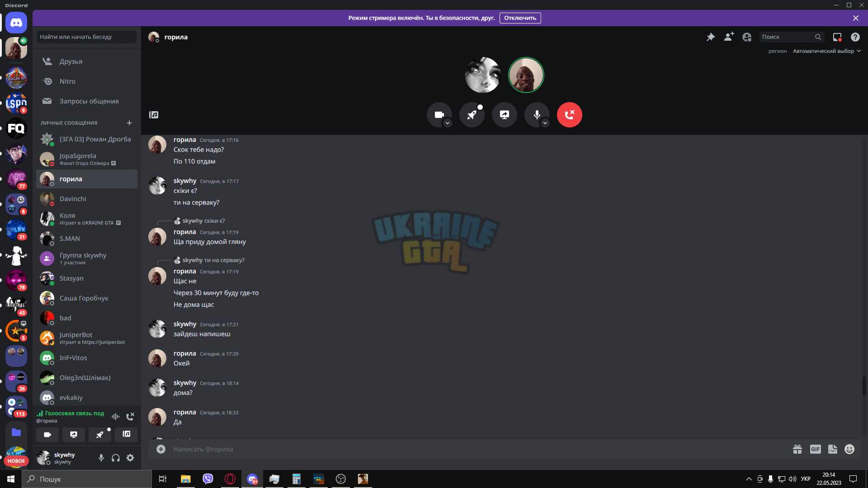Screen dimensions: 868x488
Task: Open Opera browser from the taskbar
Action: (x=230, y=479)
